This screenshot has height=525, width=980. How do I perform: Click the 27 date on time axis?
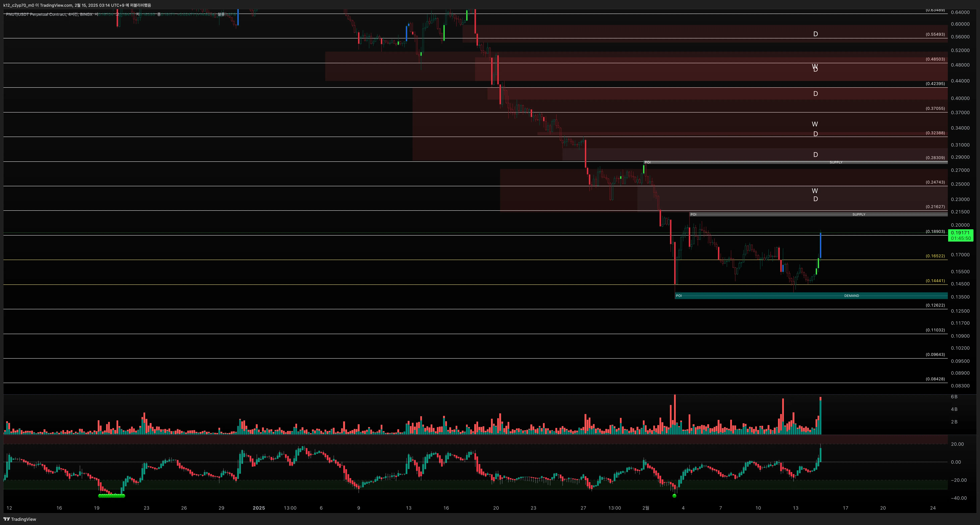coord(583,508)
